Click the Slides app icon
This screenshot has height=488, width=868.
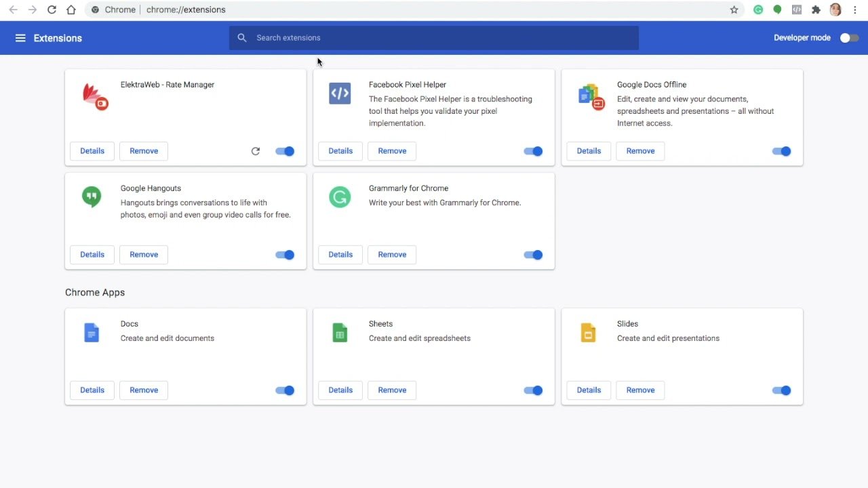(x=588, y=333)
